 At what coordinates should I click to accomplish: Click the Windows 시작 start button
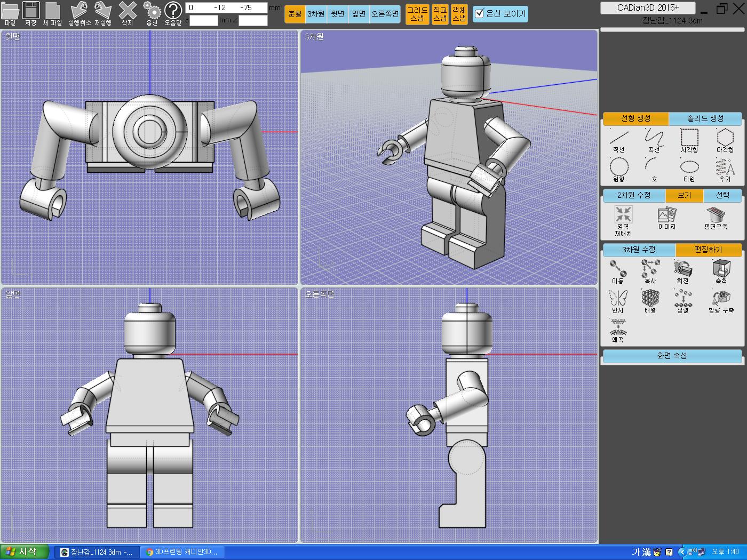(25, 552)
